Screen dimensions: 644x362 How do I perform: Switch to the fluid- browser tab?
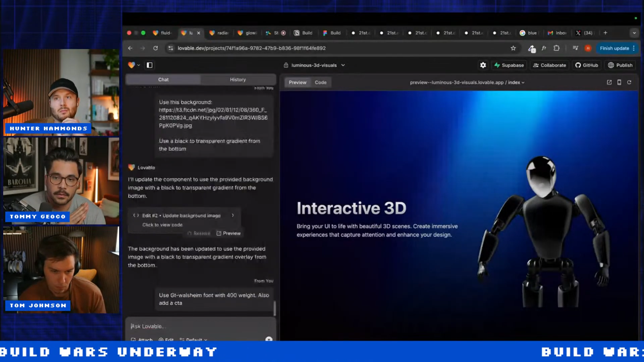click(163, 33)
